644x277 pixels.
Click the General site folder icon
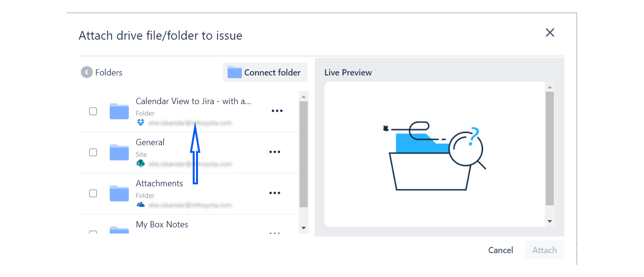[x=119, y=152]
